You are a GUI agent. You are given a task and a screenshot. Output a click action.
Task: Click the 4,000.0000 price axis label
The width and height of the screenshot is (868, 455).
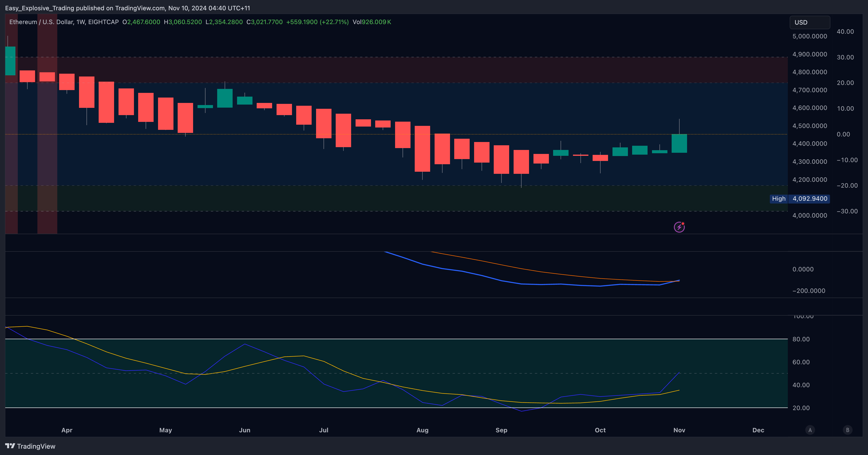click(x=810, y=215)
